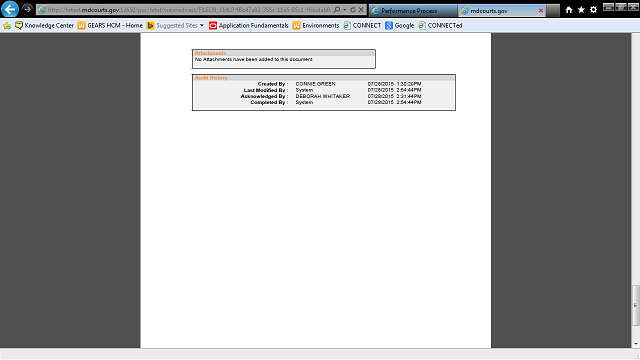Image resolution: width=640 pixels, height=360 pixels.
Task: Click the No Attachments message text
Action: coord(254,59)
